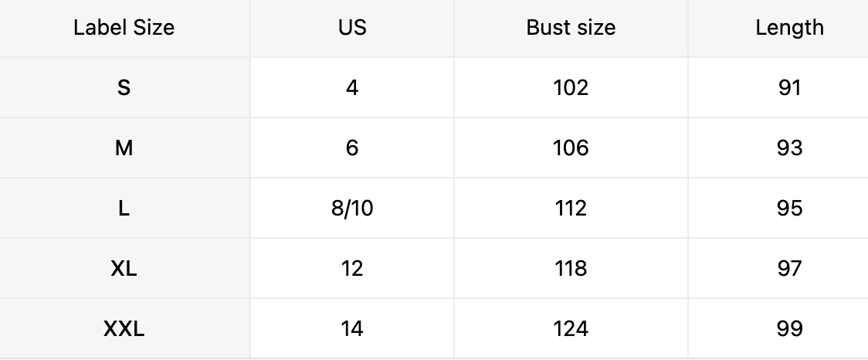Click length 97 cell
Image resolution: width=868 pixels, height=360 pixels.
(x=789, y=269)
